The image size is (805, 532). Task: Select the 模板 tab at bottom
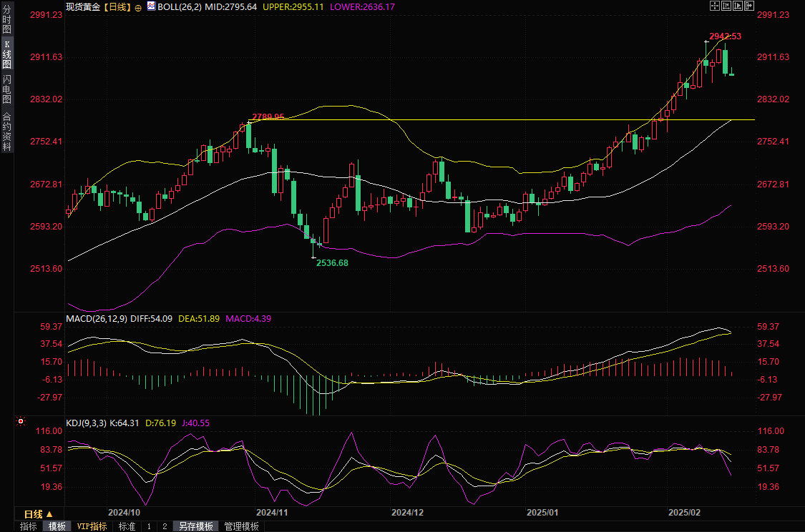coord(57,526)
